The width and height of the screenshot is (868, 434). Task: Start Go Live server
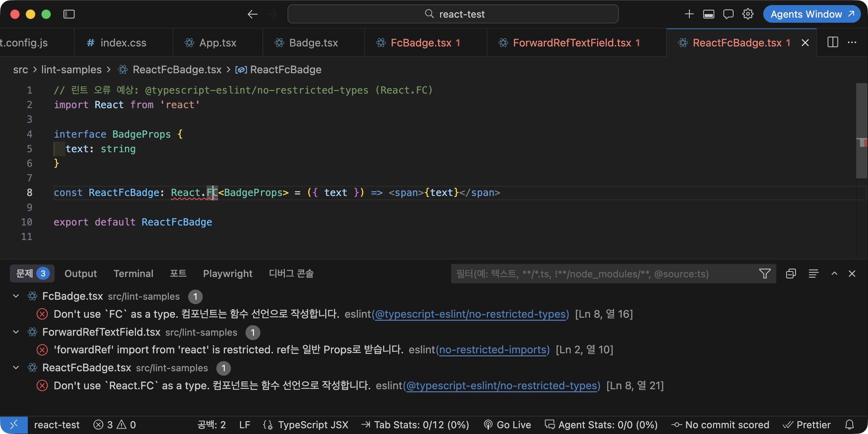click(507, 425)
